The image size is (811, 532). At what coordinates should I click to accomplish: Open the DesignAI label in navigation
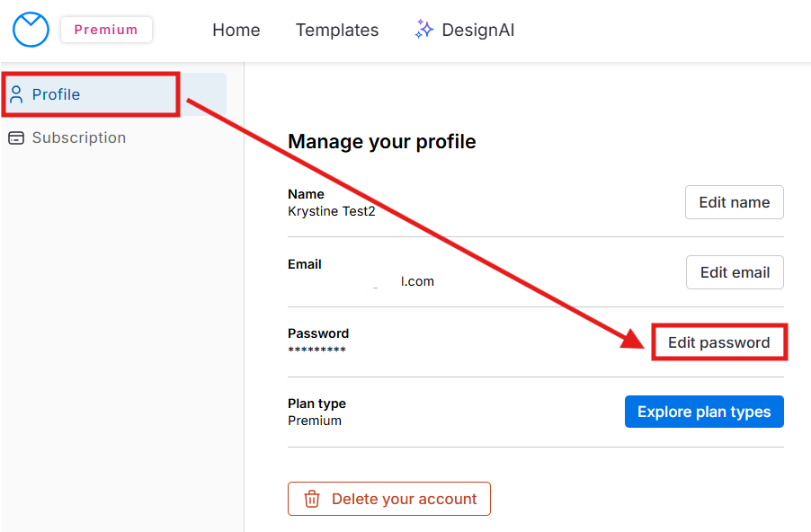coord(478,30)
